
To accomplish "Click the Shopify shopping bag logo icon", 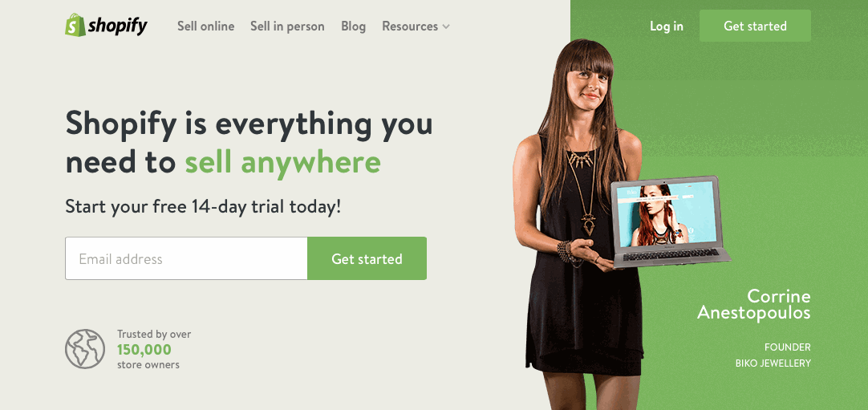I will [75, 26].
